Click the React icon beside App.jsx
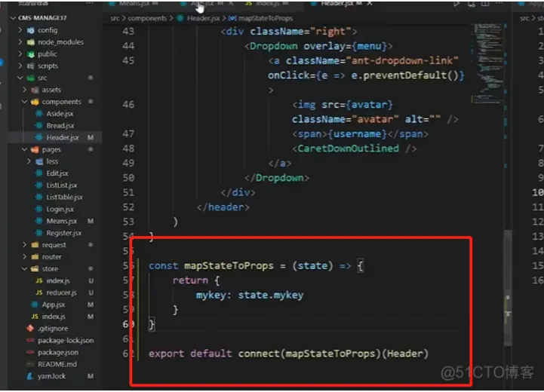Viewport: 544px width, 392px height. click(x=35, y=305)
